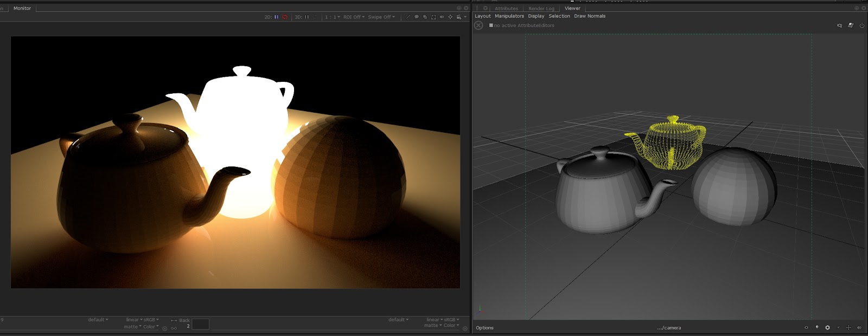
Task: Open the Manipulators menu
Action: pos(509,16)
